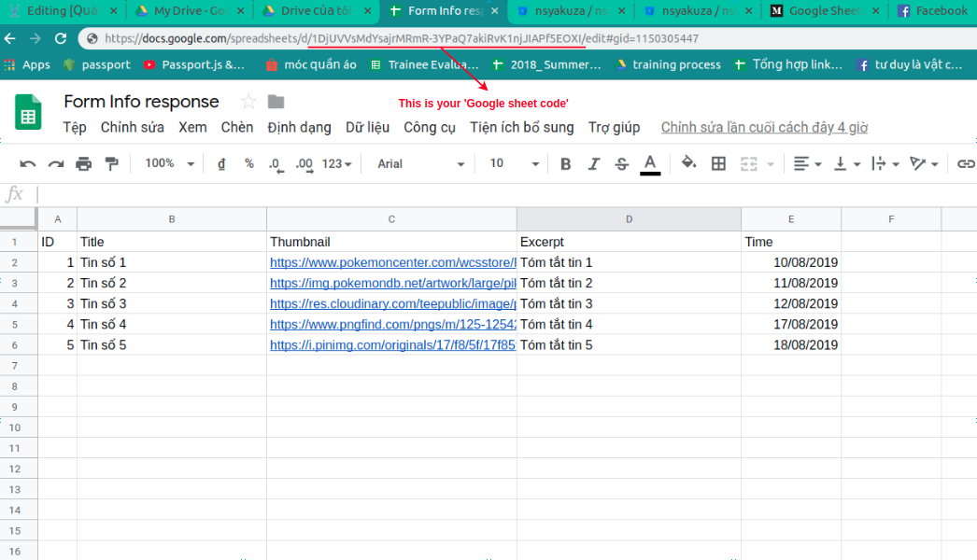Switch to Facebook browser tab

[x=933, y=10]
